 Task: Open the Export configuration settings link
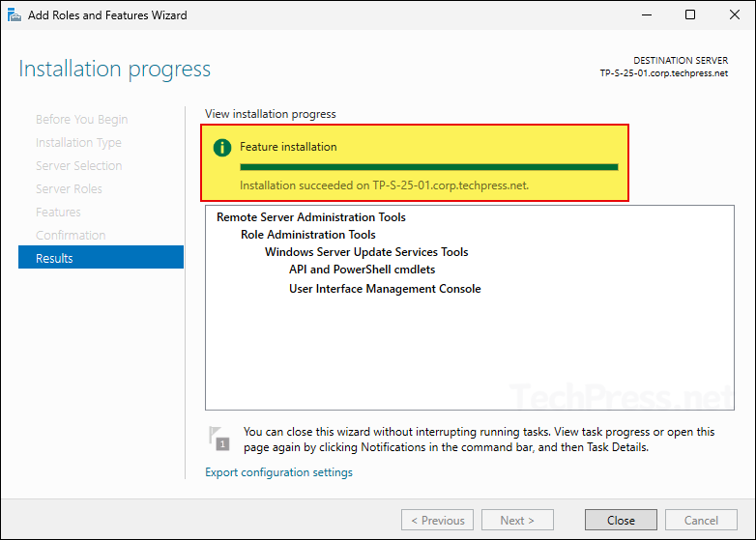coord(278,472)
